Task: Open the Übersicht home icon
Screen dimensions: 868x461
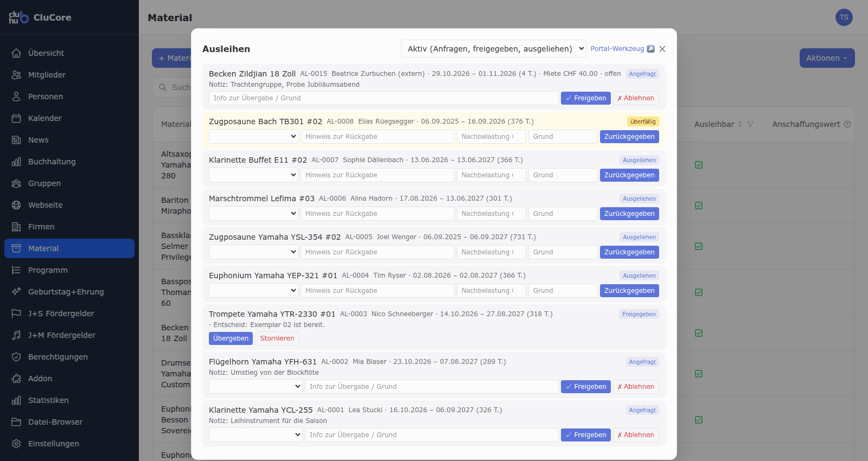Action: click(16, 53)
